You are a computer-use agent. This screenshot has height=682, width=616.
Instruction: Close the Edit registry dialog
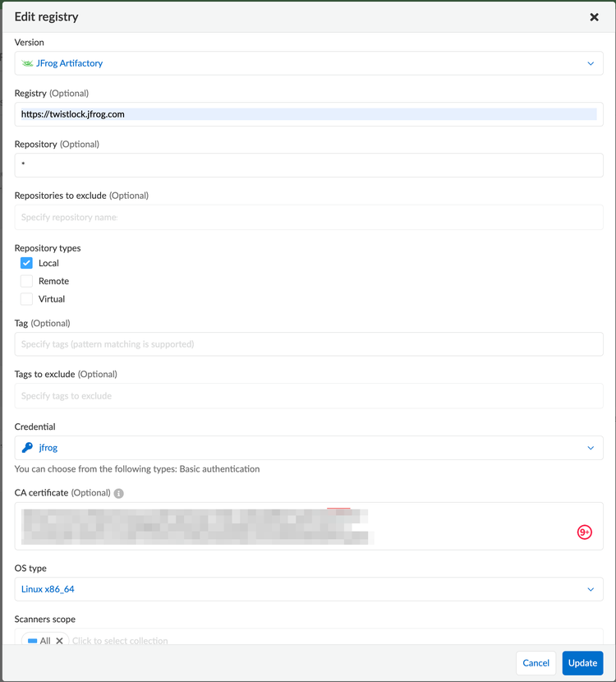[x=594, y=16]
